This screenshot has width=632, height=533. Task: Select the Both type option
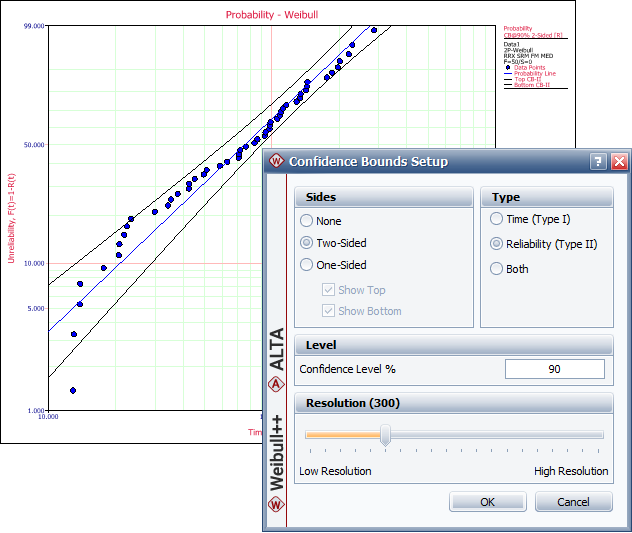coord(496,268)
